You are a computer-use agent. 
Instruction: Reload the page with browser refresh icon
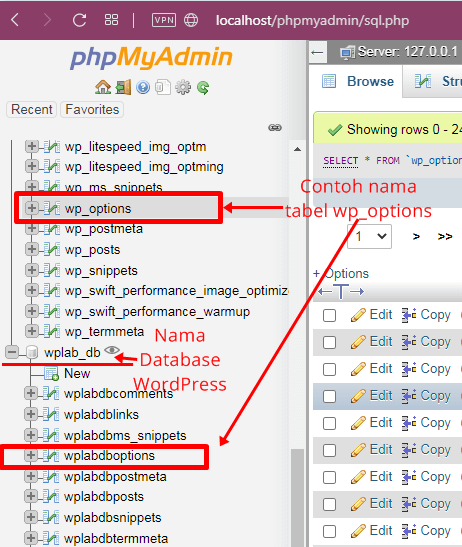[x=79, y=20]
